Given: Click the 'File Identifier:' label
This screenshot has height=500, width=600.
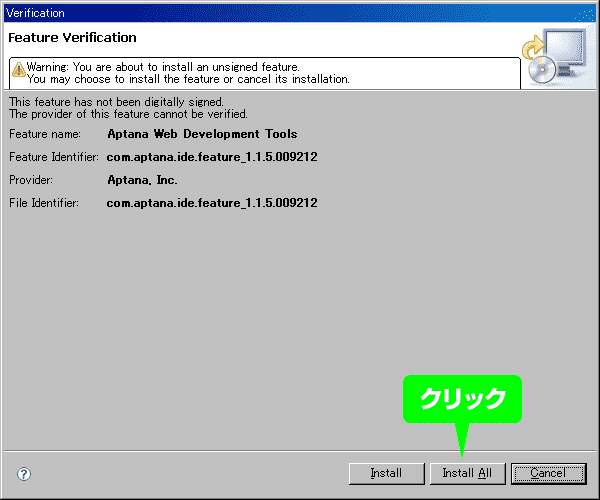Looking at the screenshot, I should (x=44, y=203).
